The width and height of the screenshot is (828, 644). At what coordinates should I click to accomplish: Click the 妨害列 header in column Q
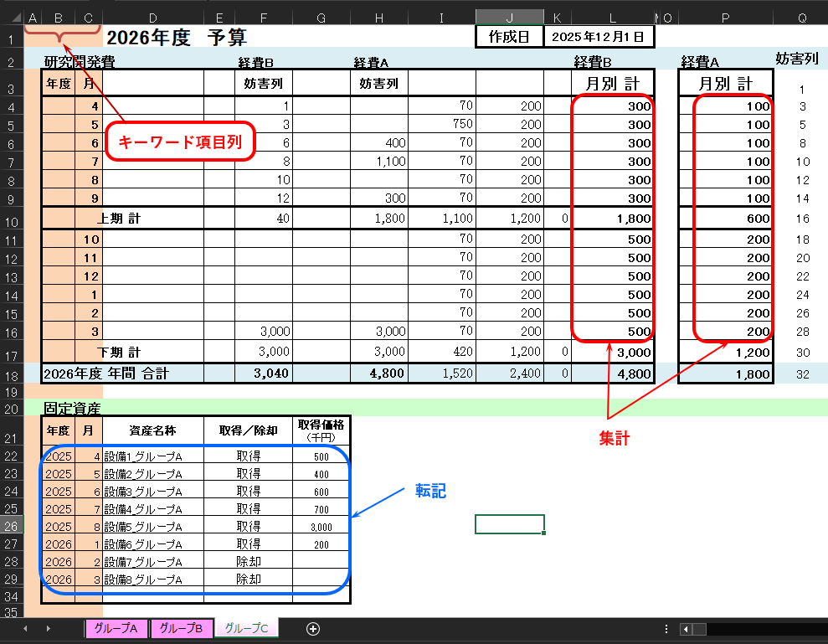[x=797, y=59]
